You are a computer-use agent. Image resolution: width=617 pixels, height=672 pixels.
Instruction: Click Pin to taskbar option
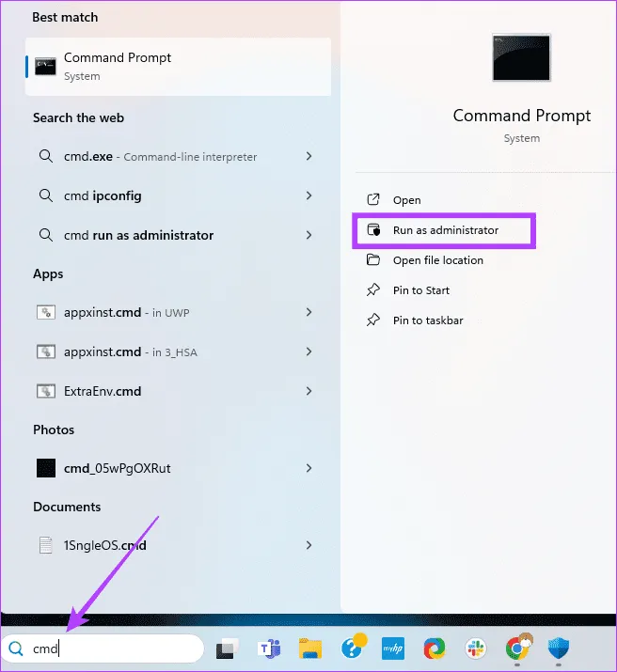pyautogui.click(x=427, y=320)
